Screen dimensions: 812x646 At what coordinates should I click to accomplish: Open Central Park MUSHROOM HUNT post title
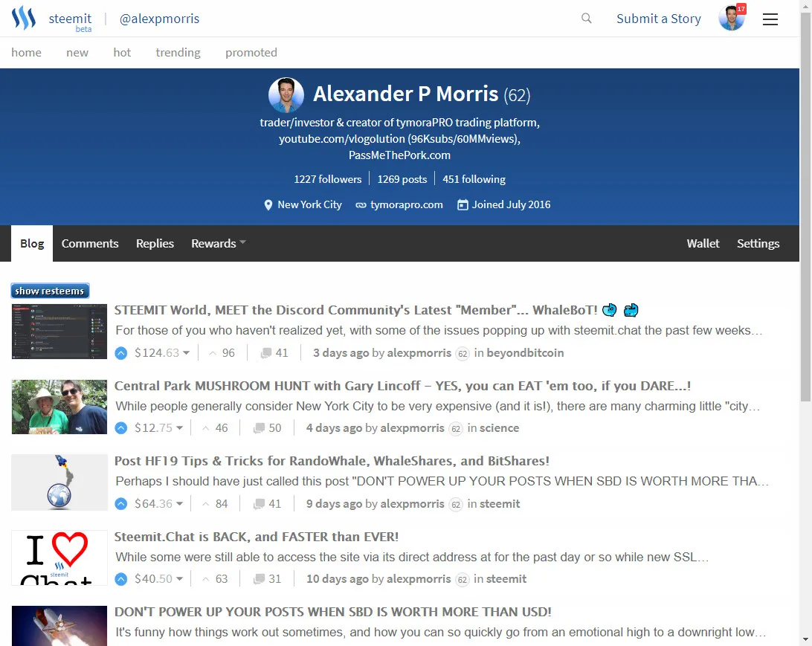[x=402, y=386]
